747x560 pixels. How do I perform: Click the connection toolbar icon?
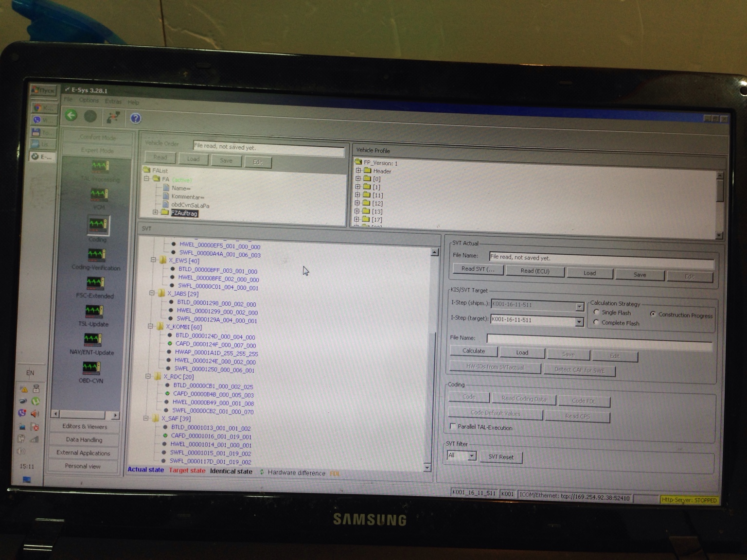[x=113, y=117]
